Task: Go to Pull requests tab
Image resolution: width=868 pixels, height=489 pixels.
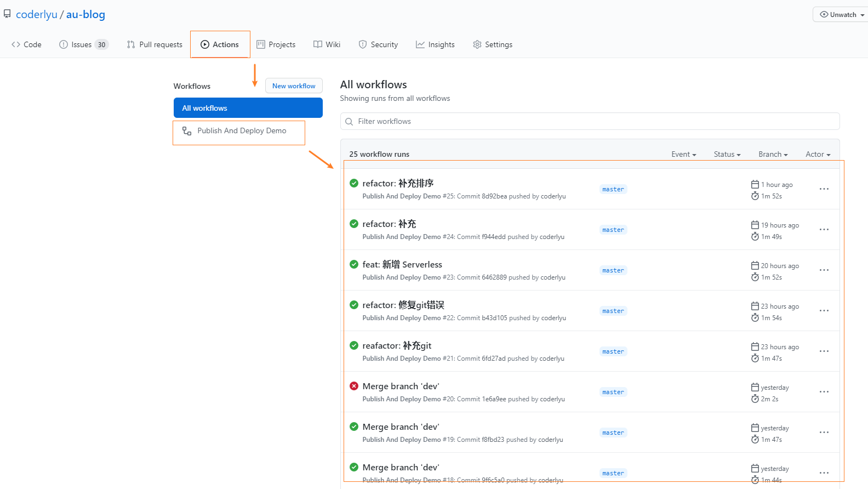Action: point(155,44)
